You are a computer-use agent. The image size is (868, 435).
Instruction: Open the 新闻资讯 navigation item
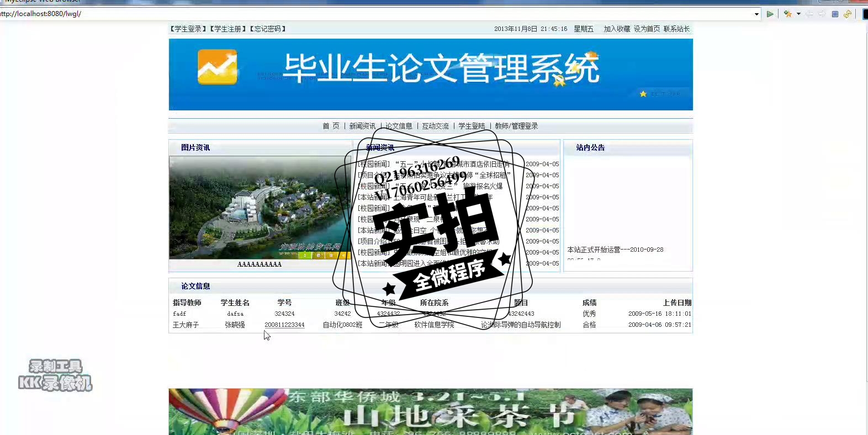point(362,126)
